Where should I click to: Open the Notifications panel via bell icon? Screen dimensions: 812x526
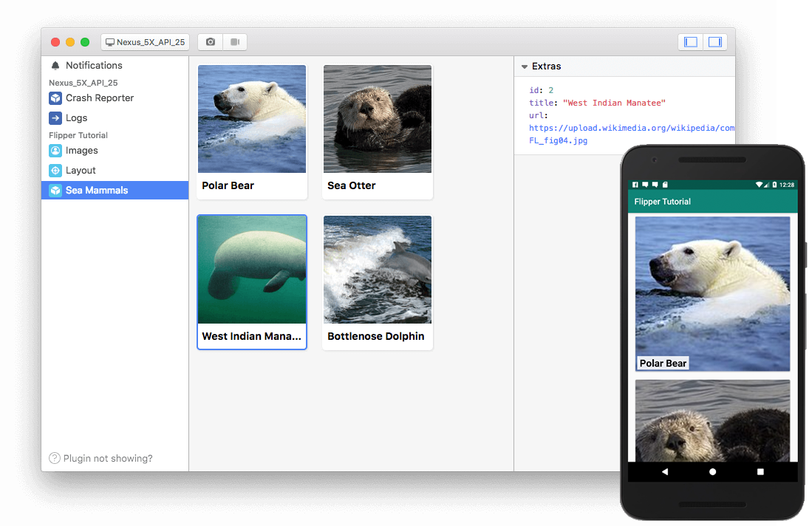click(x=55, y=65)
